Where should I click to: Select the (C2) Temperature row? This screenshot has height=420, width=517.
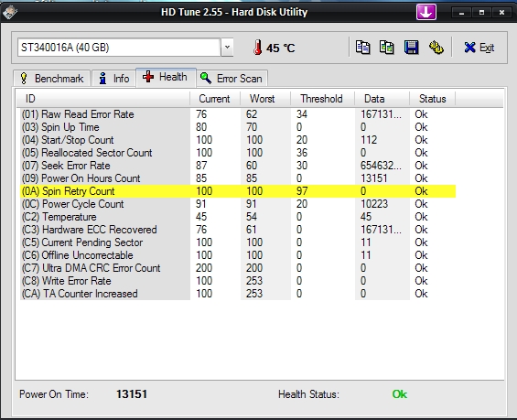coord(238,217)
